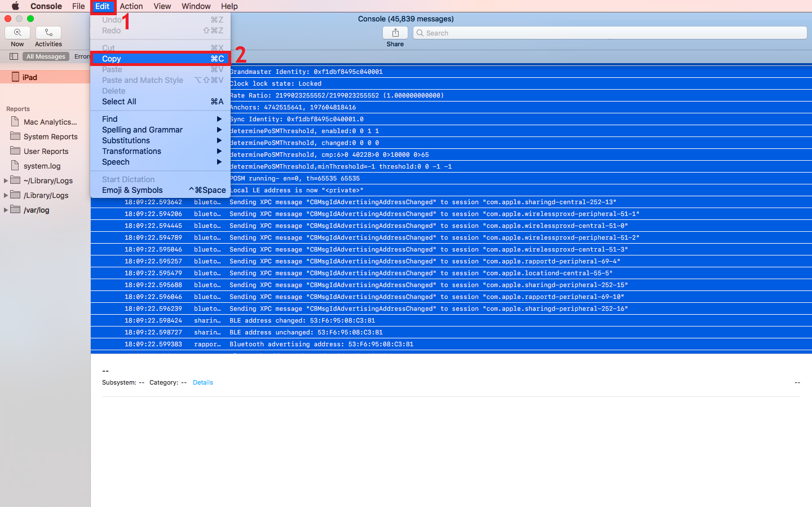The width and height of the screenshot is (812, 507).
Task: Select the 'Anchors: 4742515641' log row
Action: pyautogui.click(x=521, y=107)
